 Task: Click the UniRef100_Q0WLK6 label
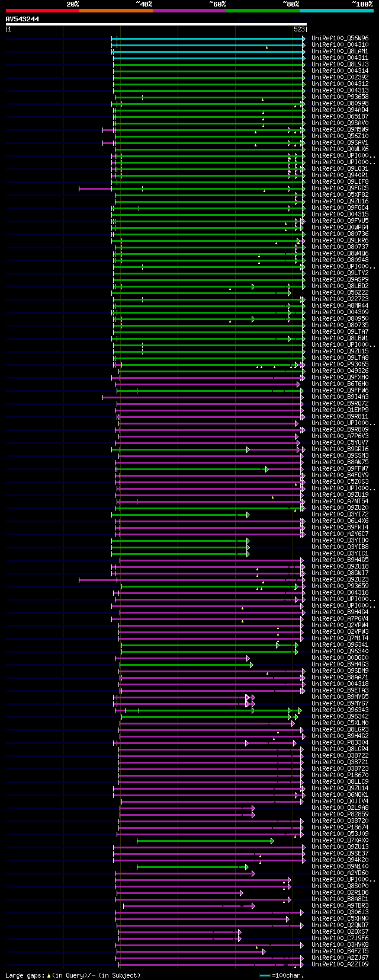pos(340,149)
